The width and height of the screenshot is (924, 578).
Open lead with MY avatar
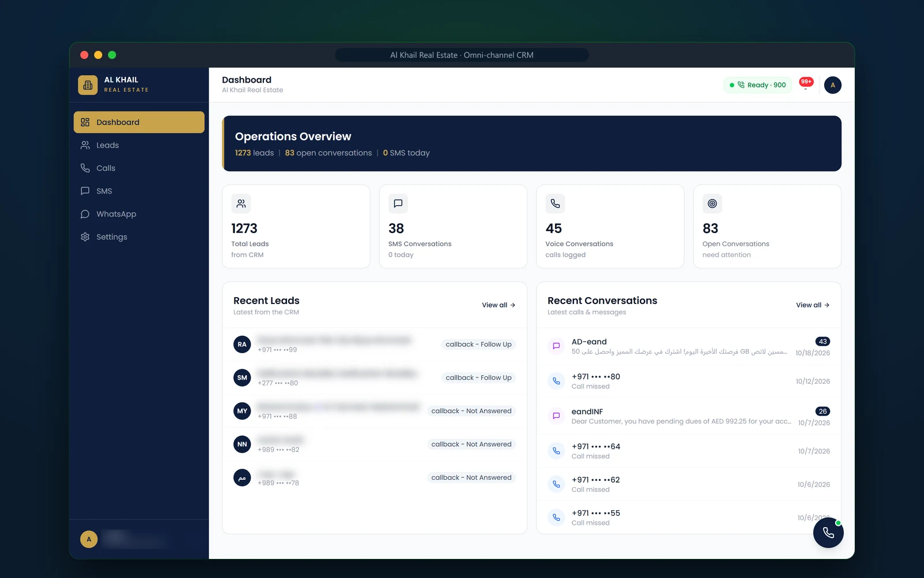pos(374,411)
